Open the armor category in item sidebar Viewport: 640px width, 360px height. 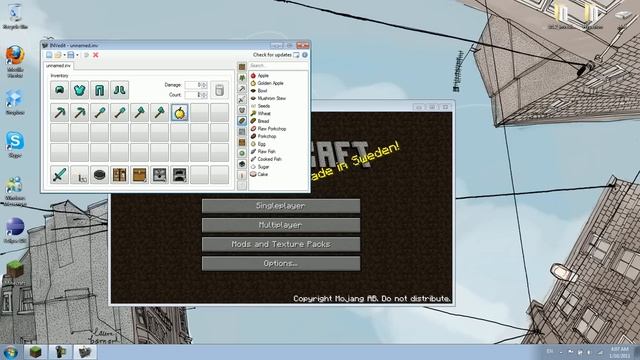coord(242,110)
